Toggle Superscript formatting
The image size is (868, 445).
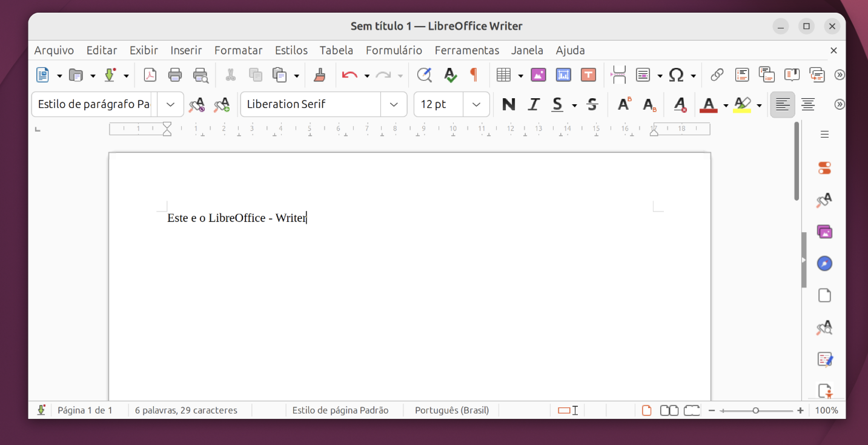624,105
